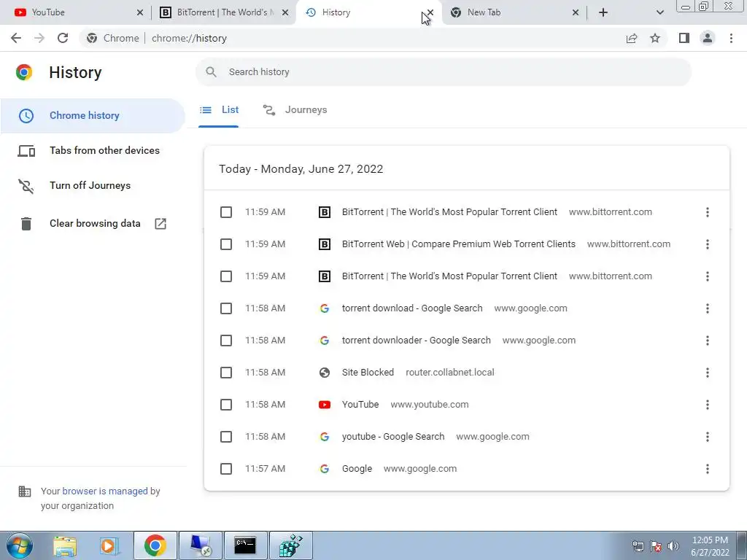The image size is (747, 560).
Task: Open actions menu for torrent download search
Action: (708, 308)
